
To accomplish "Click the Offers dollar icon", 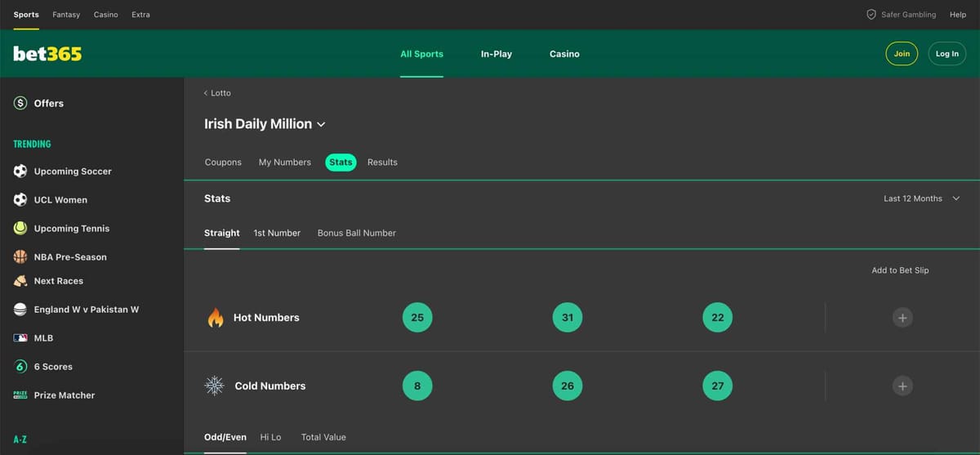I will coord(20,103).
